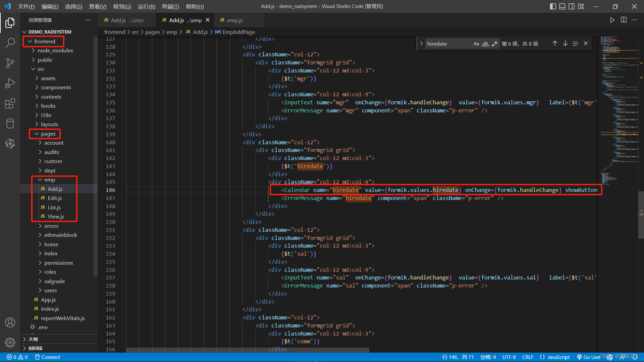
Task: Open the Database view icon in the activity bar
Action: click(x=10, y=123)
